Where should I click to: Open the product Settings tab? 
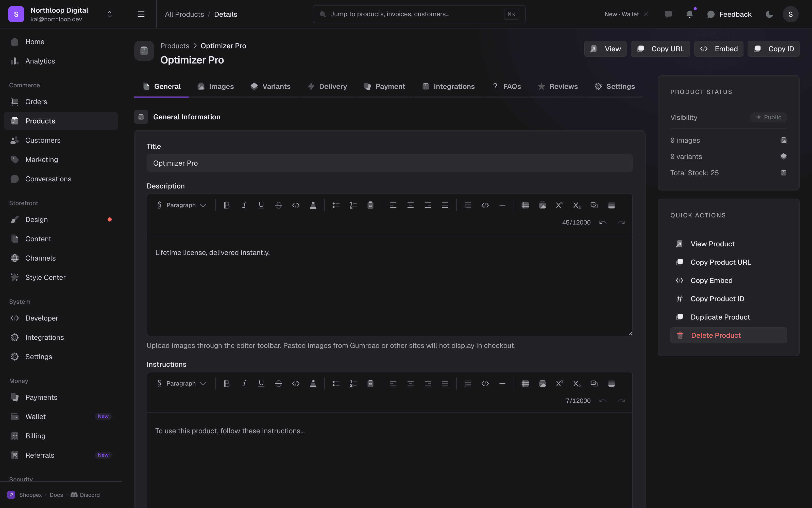tap(615, 86)
